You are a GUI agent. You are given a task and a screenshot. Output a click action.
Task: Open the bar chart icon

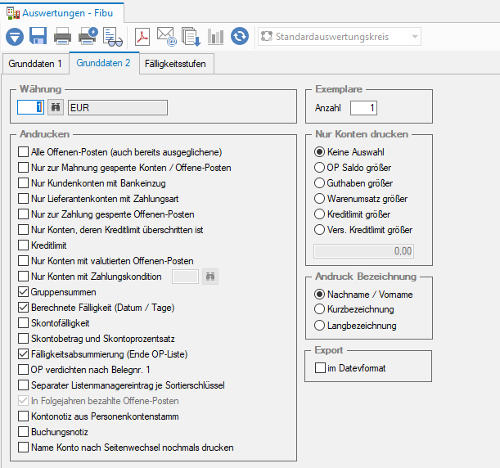(x=216, y=36)
